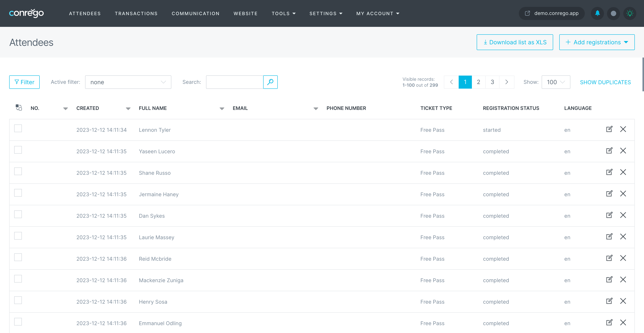Image resolution: width=644 pixels, height=333 pixels.
Task: Open edit for Reid Mcbride row
Action: coord(609,258)
